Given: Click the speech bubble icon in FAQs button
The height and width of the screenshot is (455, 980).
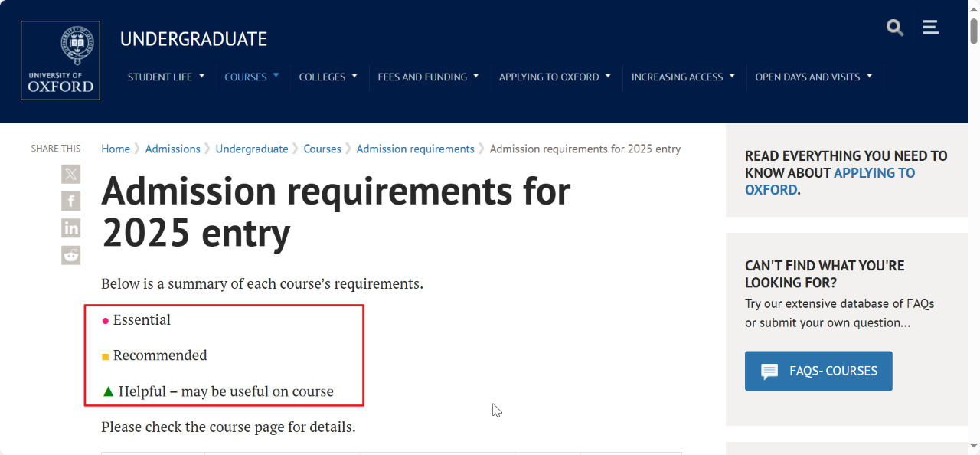Looking at the screenshot, I should [769, 372].
